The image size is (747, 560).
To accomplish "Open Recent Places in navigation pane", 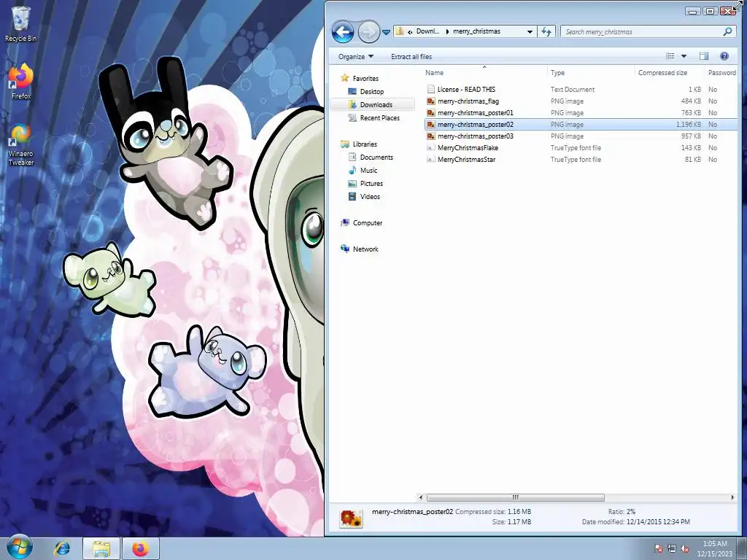I will click(x=379, y=117).
